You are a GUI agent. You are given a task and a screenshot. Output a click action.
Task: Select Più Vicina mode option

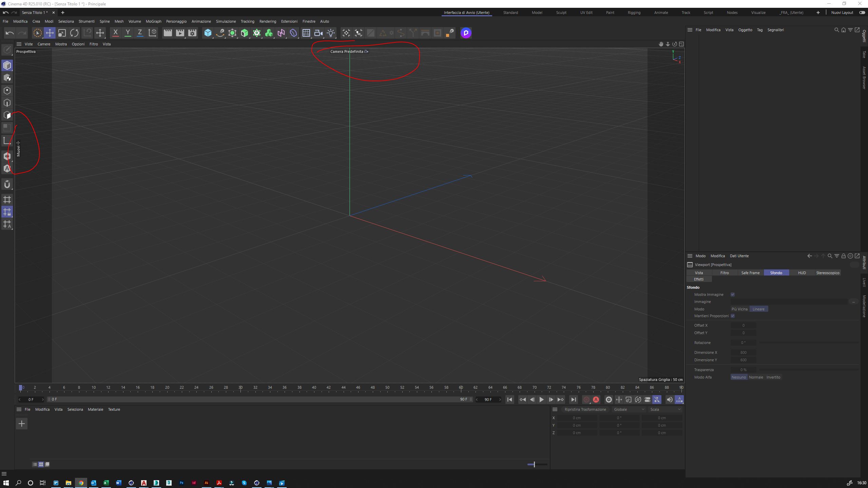[x=739, y=309]
